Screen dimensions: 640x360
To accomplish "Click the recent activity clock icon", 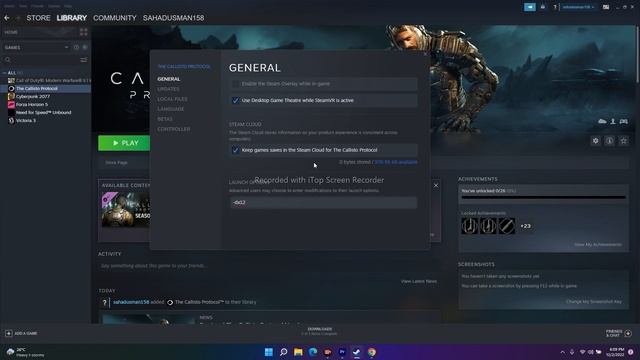I will click(76, 47).
